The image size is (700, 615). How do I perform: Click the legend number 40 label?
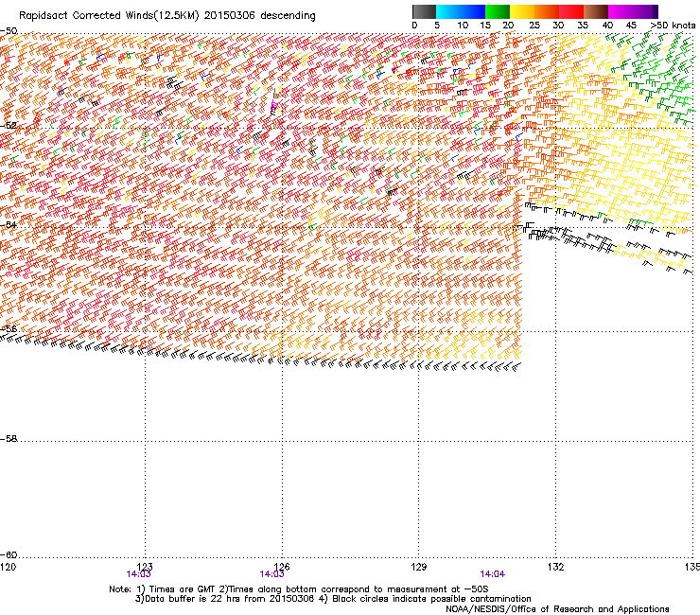tap(607, 26)
